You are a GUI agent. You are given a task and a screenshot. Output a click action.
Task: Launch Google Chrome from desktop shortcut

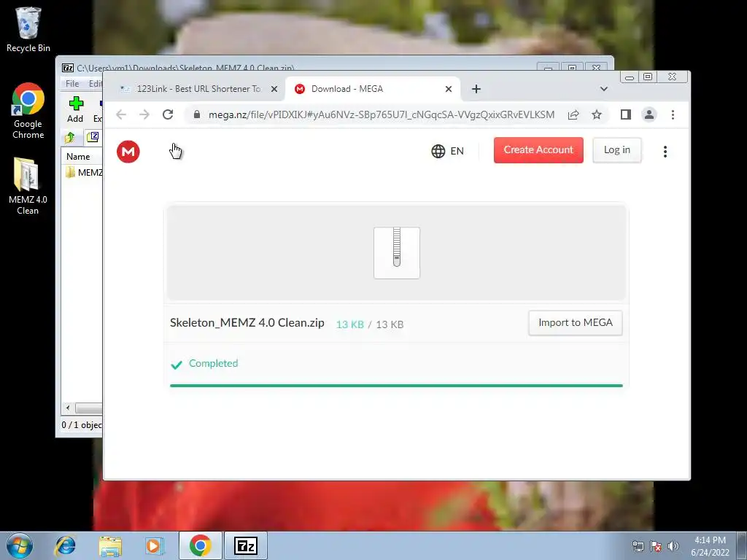pos(28,111)
